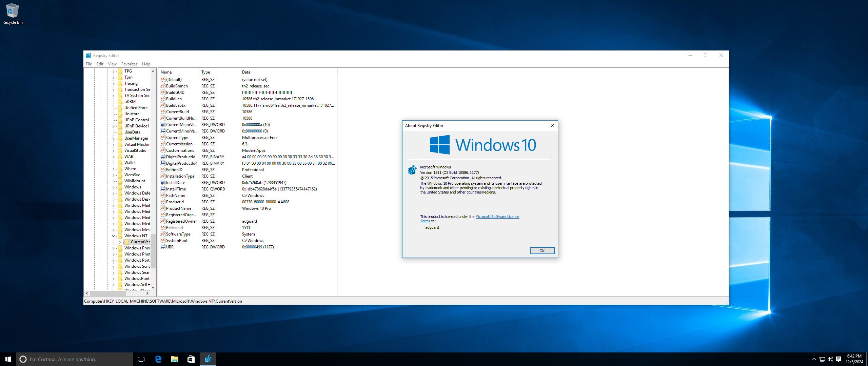Viewport: 868px width, 366px height.
Task: Click the DWORD icon of InstallDate
Action: [x=163, y=182]
